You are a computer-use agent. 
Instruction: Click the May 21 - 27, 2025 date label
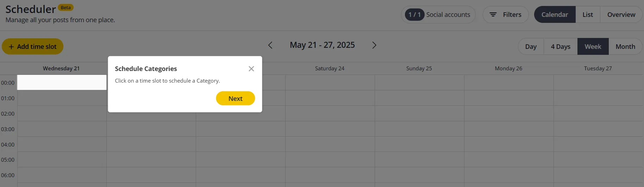click(x=322, y=45)
